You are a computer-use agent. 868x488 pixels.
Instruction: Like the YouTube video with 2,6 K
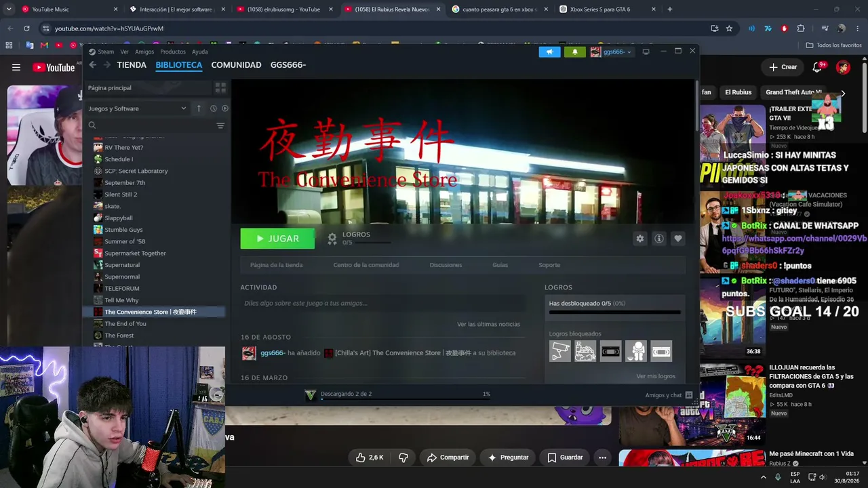[370, 457]
